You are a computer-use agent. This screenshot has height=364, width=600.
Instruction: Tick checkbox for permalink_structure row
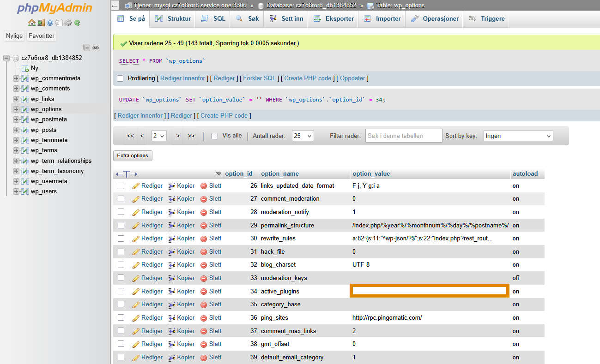121,226
